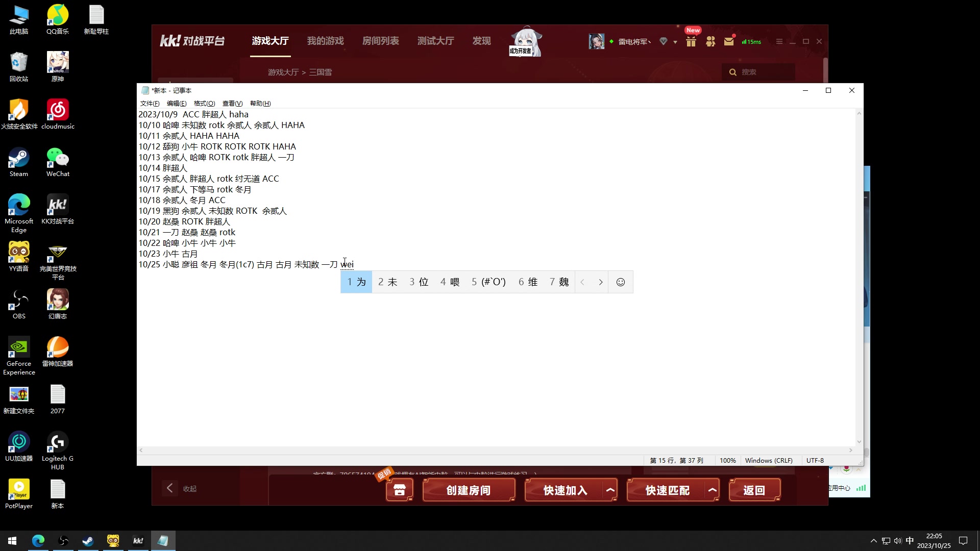The width and height of the screenshot is (980, 551).
Task: Click the 15ms network latency indicator
Action: coord(750,42)
